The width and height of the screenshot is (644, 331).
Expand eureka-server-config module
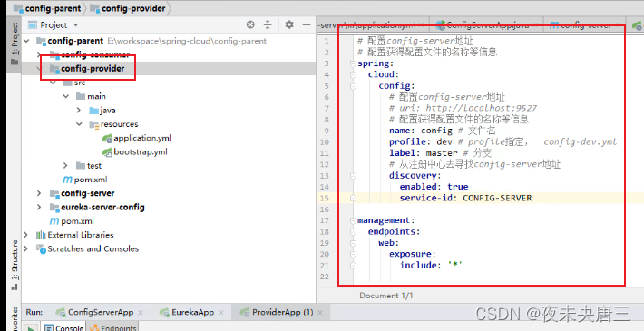coord(39,207)
